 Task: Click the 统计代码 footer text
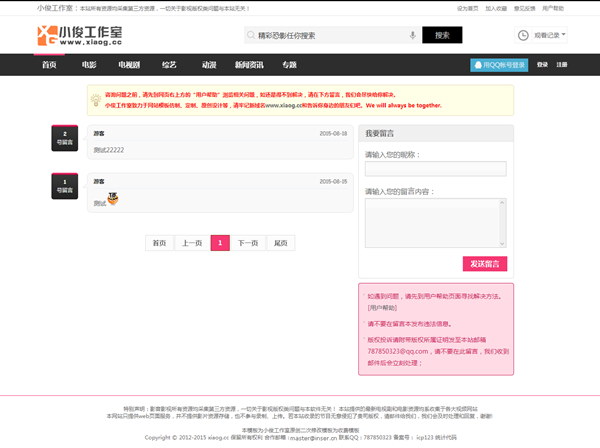(446, 437)
